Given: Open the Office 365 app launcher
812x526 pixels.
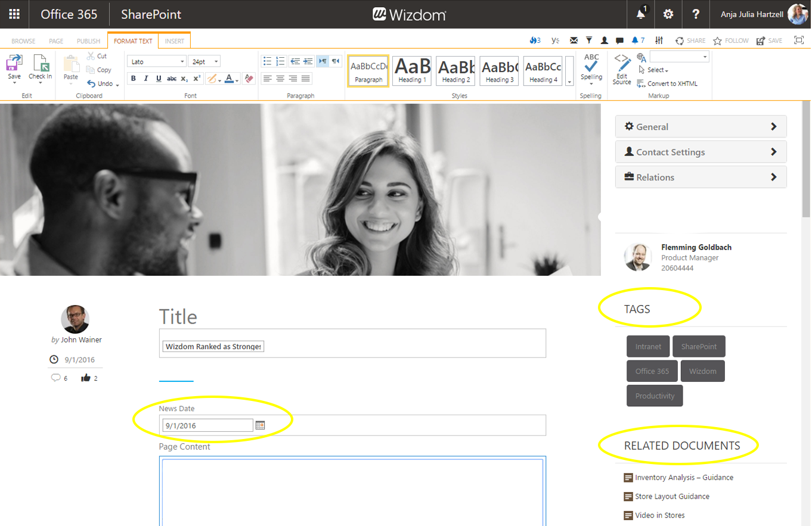Looking at the screenshot, I should tap(14, 14).
